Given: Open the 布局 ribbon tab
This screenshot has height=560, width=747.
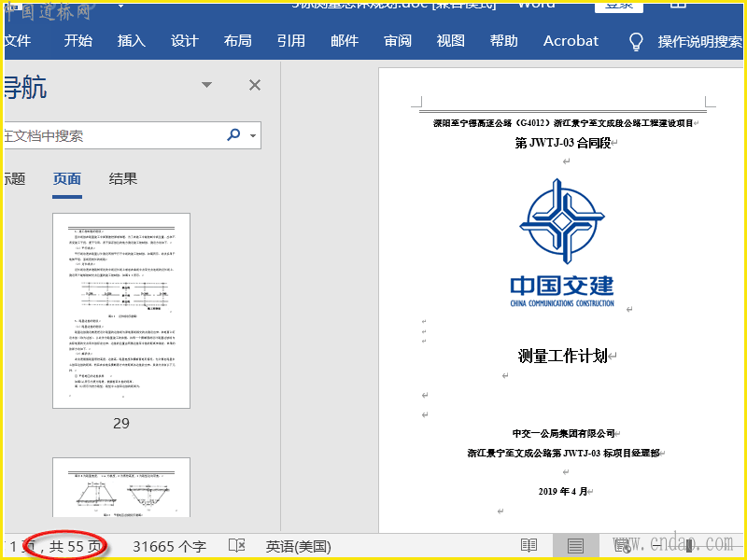Looking at the screenshot, I should 238,41.
